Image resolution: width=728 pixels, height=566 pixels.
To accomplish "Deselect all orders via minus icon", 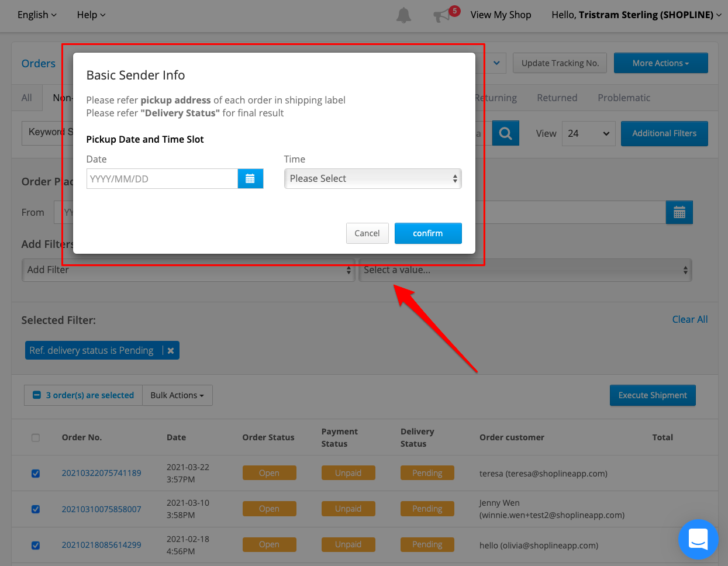I will click(x=37, y=395).
